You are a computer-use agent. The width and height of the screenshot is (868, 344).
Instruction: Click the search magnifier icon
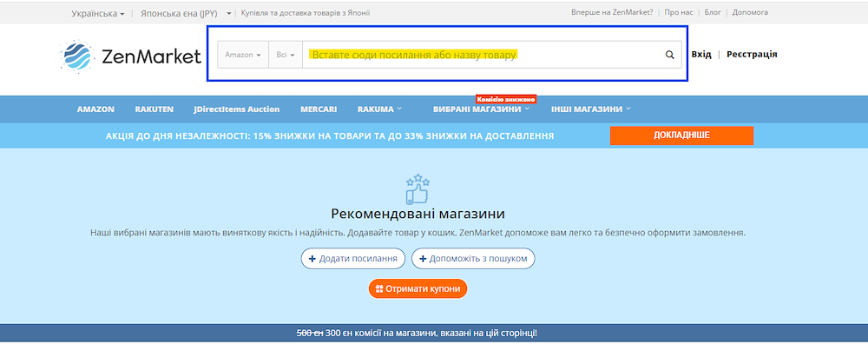click(x=670, y=55)
